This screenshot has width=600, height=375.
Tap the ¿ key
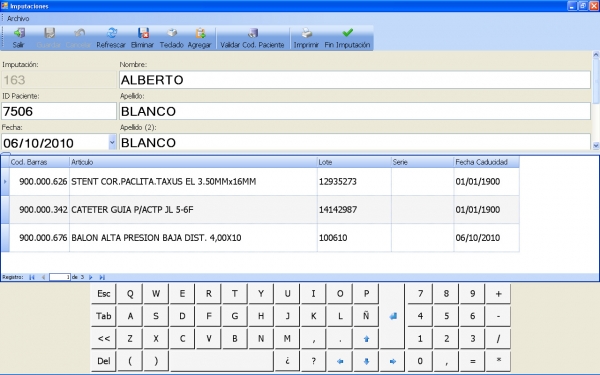click(x=287, y=361)
